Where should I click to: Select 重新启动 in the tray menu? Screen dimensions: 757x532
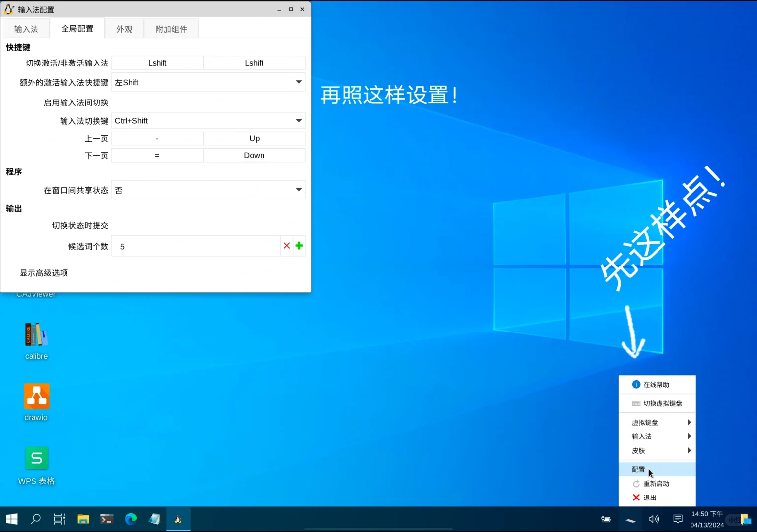pyautogui.click(x=657, y=484)
